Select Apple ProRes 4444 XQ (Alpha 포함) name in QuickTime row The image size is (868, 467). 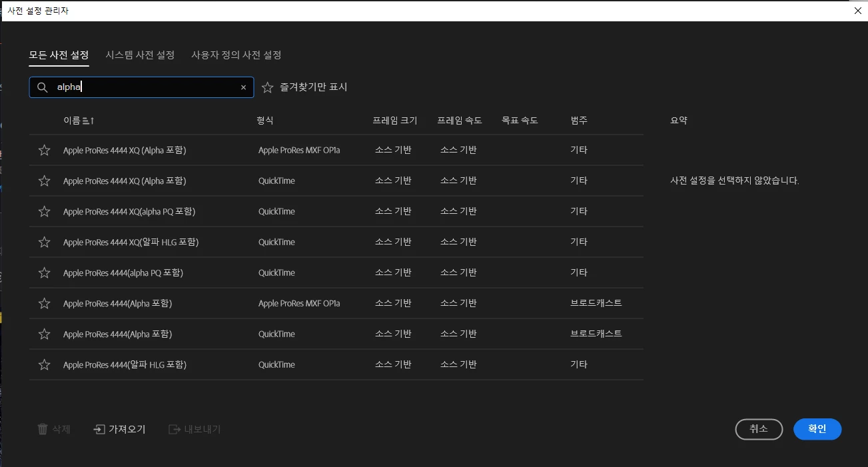coord(125,181)
